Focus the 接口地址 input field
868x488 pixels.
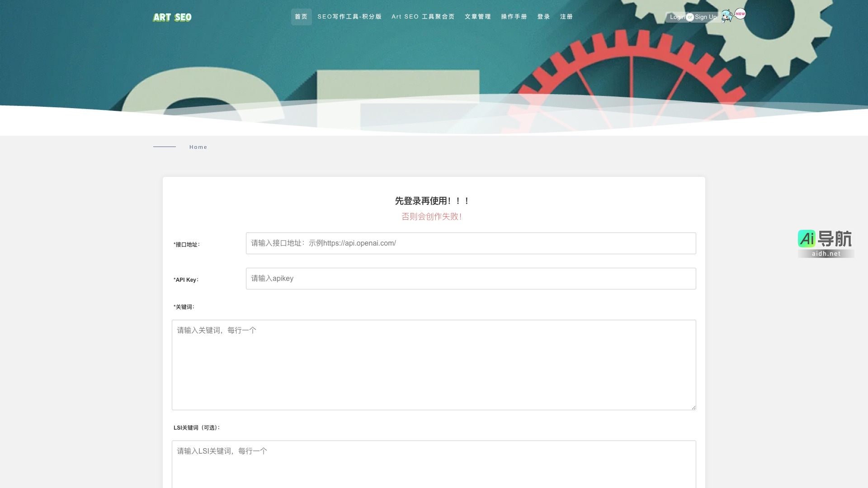pyautogui.click(x=471, y=243)
